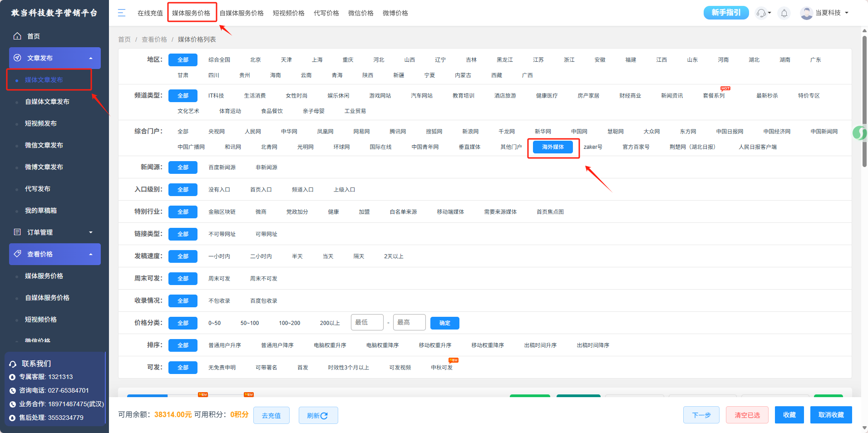
Task: Select 百度包收录 indexing filter
Action: 264,301
